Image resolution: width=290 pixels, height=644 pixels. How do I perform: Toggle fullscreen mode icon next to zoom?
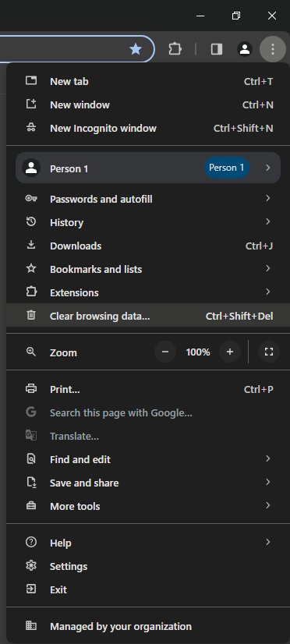tap(269, 352)
